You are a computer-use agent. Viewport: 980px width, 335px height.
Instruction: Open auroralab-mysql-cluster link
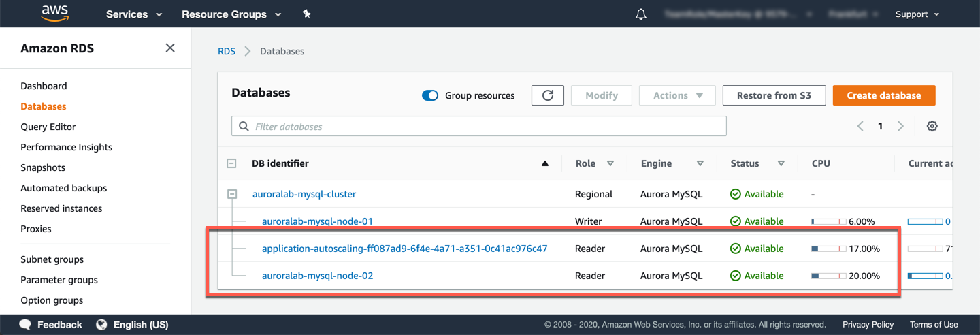click(304, 194)
